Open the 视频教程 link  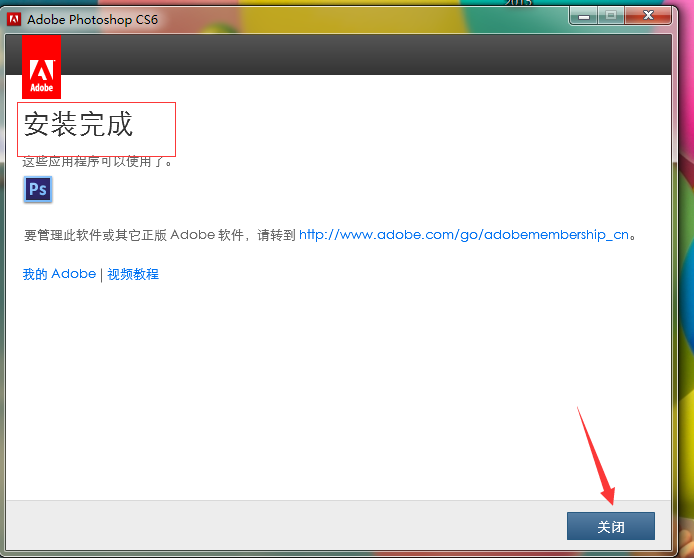click(x=133, y=274)
